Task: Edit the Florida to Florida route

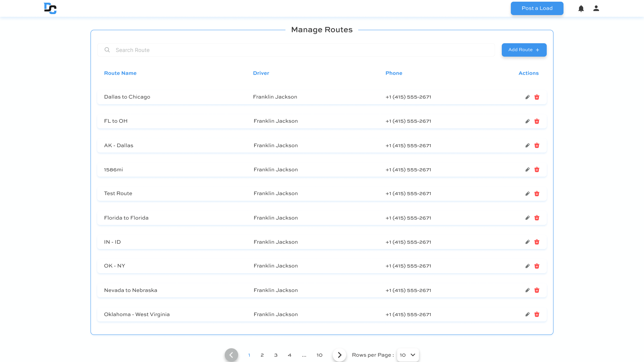Action: pos(527,218)
